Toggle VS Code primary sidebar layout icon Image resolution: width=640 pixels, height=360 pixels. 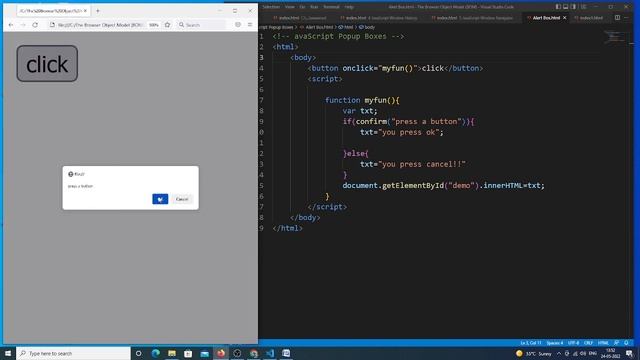pyautogui.click(x=558, y=7)
